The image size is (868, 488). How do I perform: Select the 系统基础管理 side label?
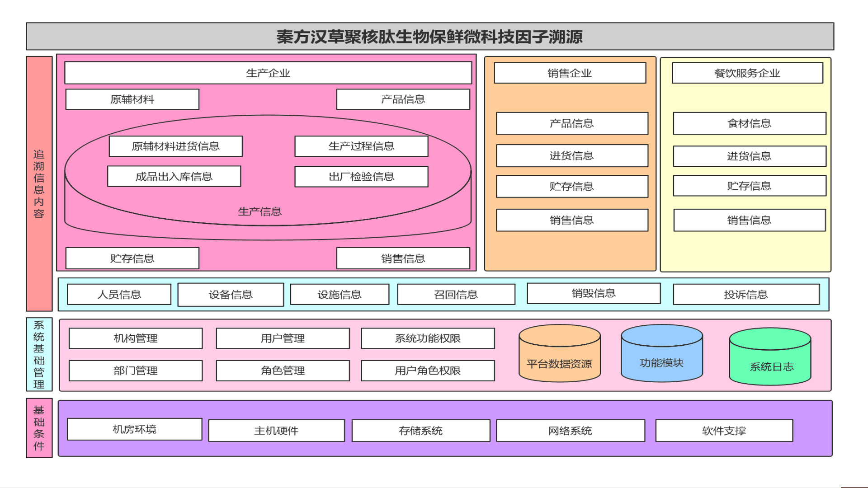click(x=39, y=355)
